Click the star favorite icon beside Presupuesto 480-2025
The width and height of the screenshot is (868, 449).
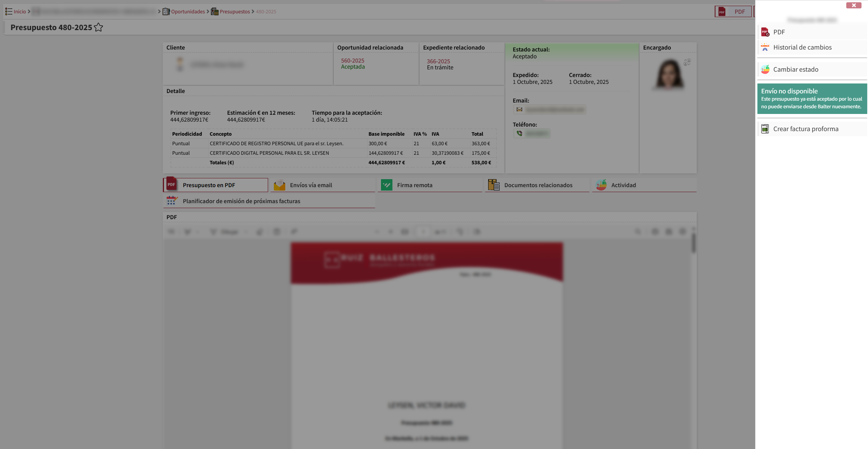point(98,27)
